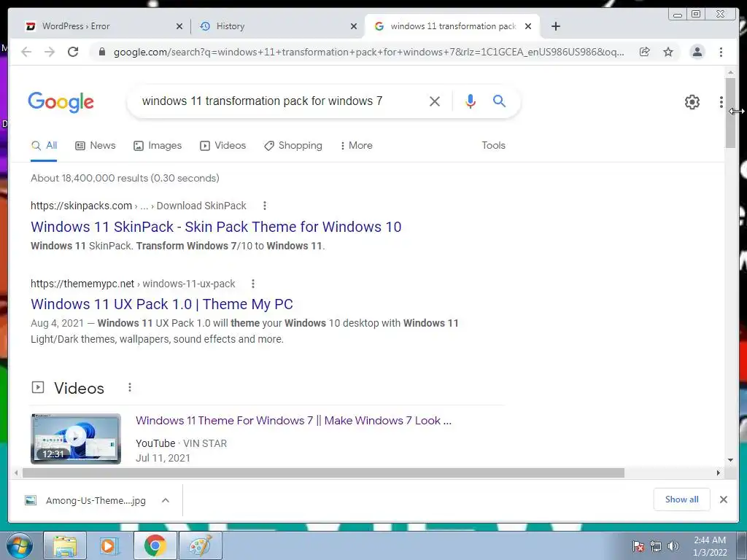
Task: Open options dots for thememypc.net result
Action: (253, 284)
